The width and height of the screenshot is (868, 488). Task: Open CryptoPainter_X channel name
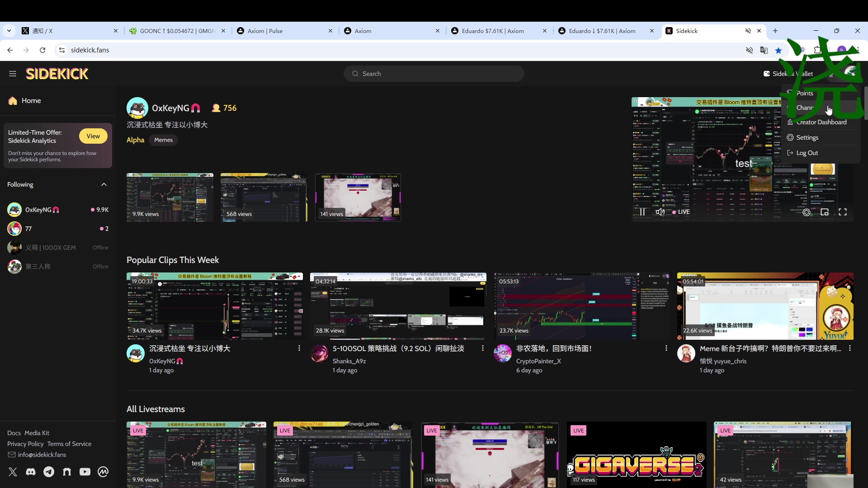538,361
